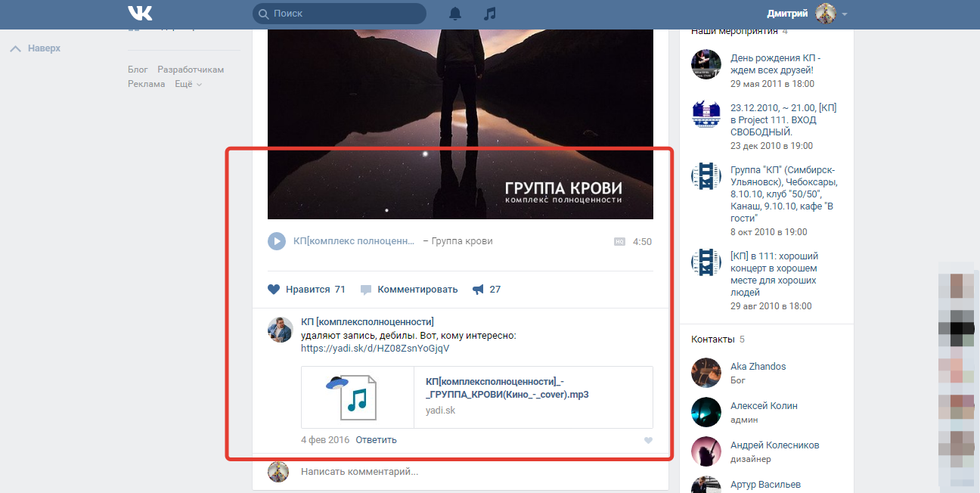Screen dimensions: 980x493
Task: Reply to the comment with Ответить
Action: pos(376,439)
